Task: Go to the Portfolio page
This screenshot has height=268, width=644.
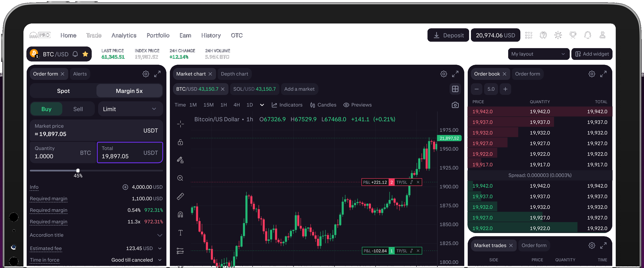Action: 158,35
